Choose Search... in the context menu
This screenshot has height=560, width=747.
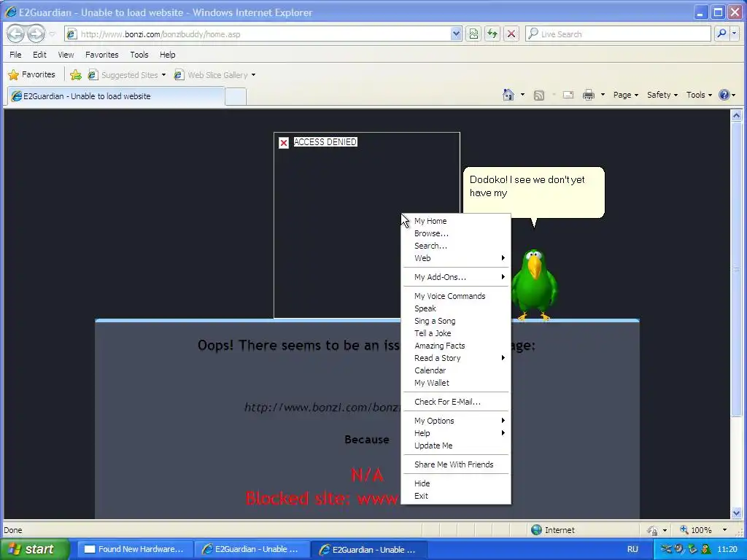point(457,246)
